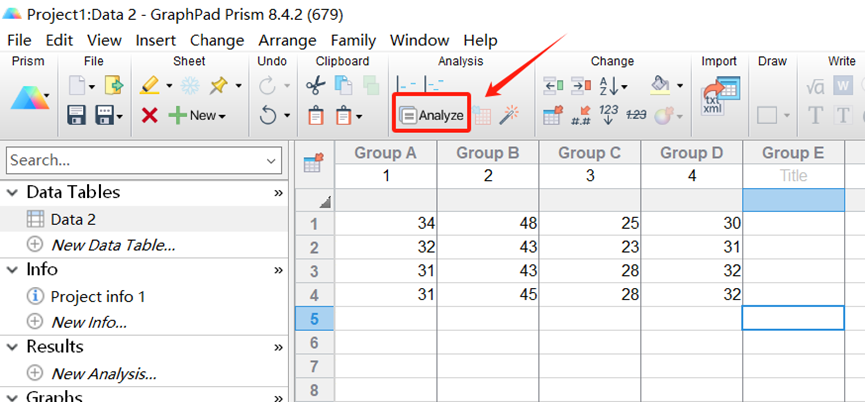This screenshot has width=865, height=402.
Task: Copy selection with blue pages icon
Action: point(344,85)
